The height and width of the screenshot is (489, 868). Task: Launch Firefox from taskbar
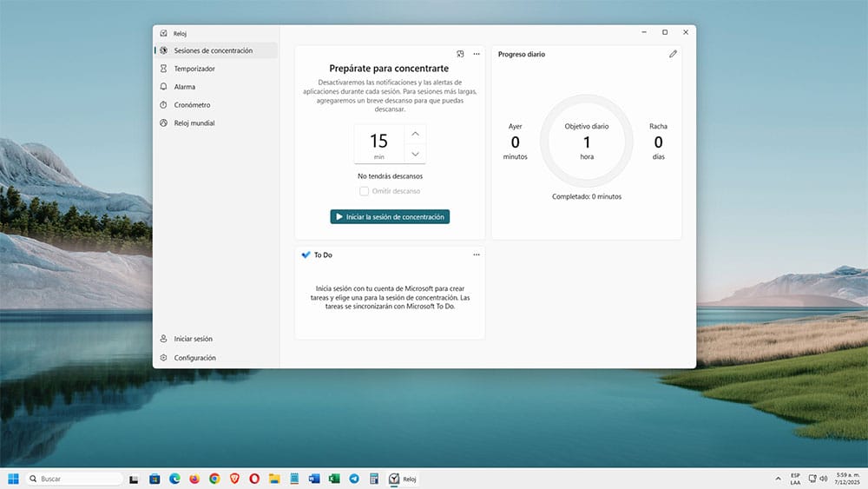(194, 479)
